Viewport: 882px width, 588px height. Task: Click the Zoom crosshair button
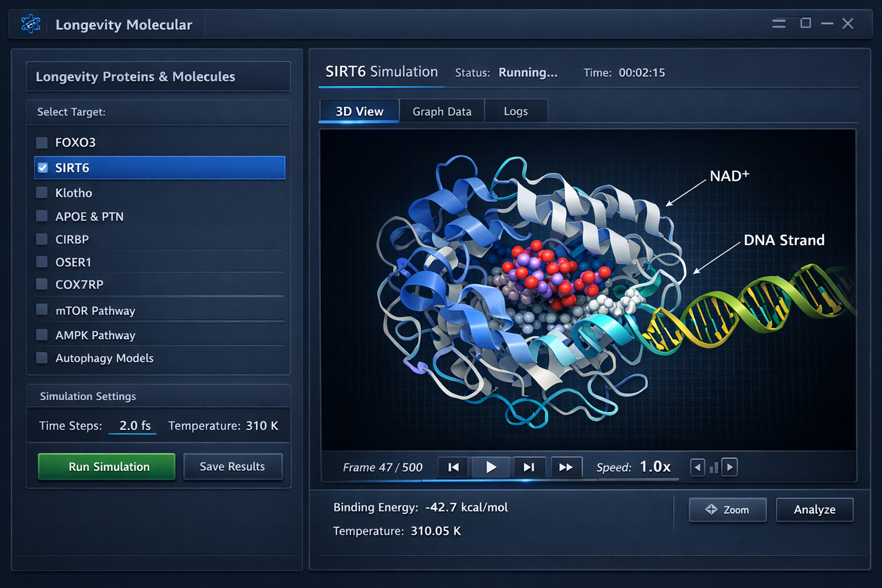[728, 510]
